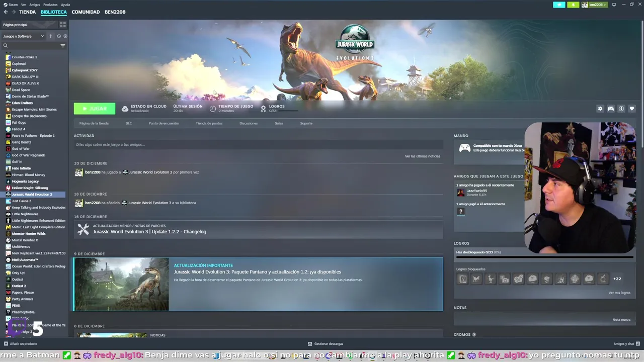Click Ver las últimas noticias link
Screen dimensions: 644x362
click(x=423, y=156)
